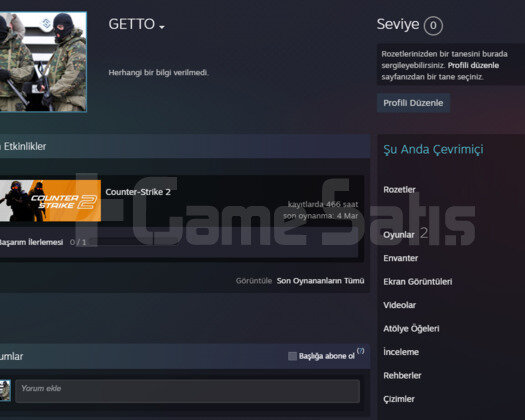This screenshot has height=420, width=525.
Task: Click 'Herhangi bir bilgi verilmedi.' text
Action: click(158, 72)
